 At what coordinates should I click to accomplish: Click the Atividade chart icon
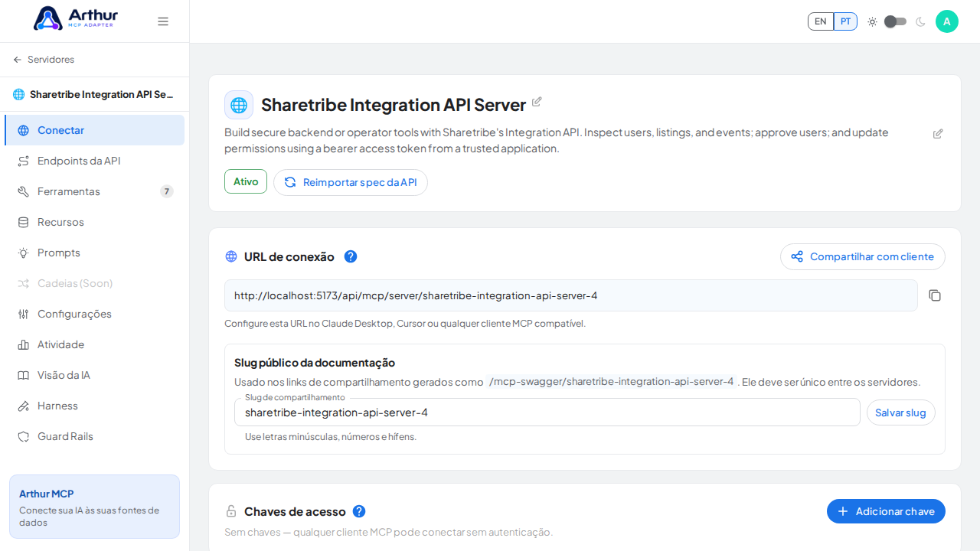click(x=24, y=344)
